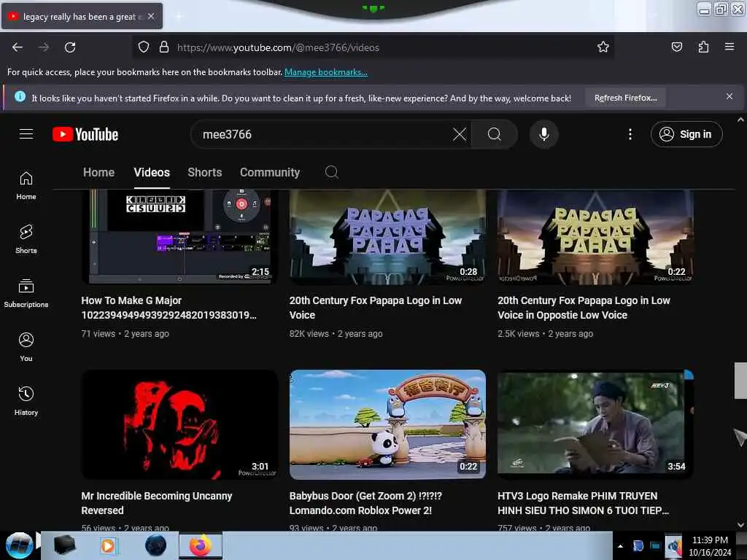Open History in the YouTube sidebar
Viewport: 747px width, 560px height.
pos(26,402)
